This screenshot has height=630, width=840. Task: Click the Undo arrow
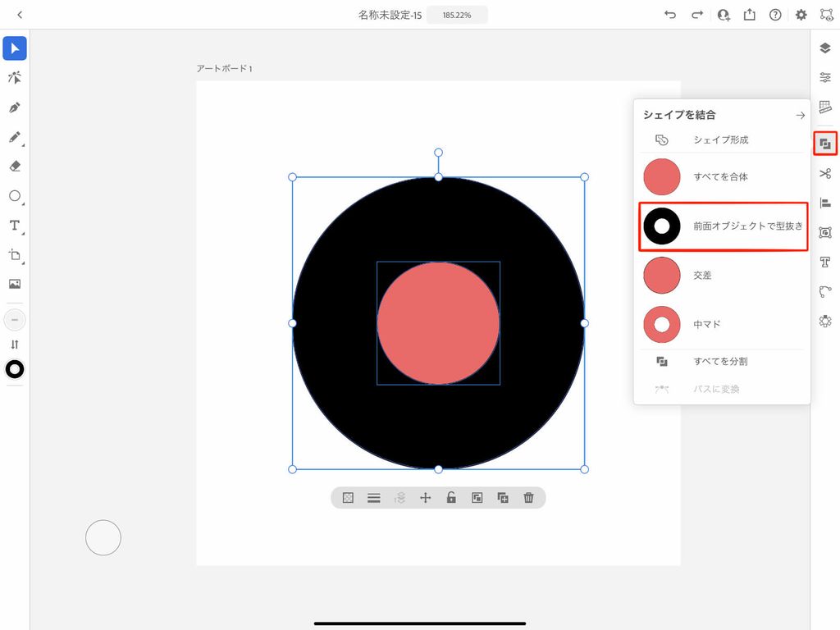pos(670,15)
